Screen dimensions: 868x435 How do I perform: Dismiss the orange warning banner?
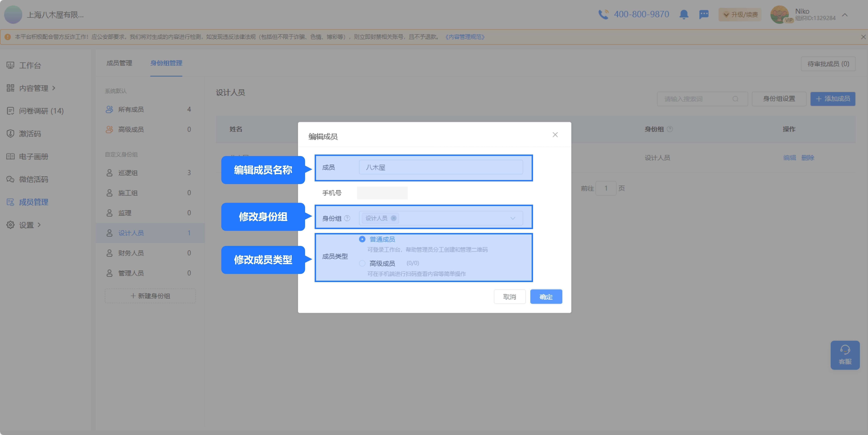point(863,37)
